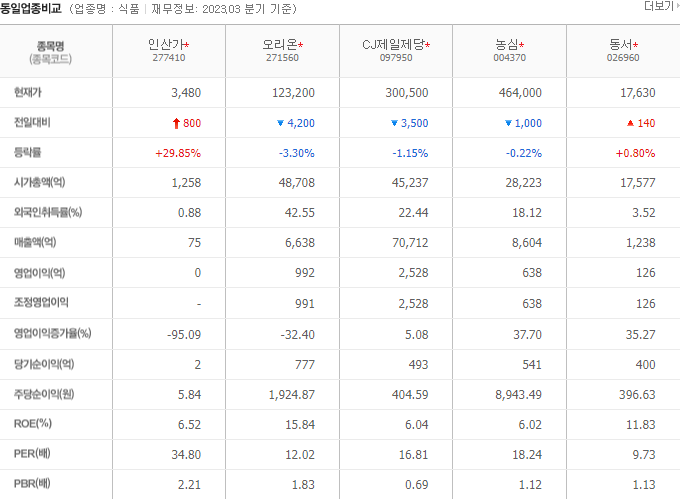
Task: Click the +0.80% change rate
Action: click(x=635, y=154)
